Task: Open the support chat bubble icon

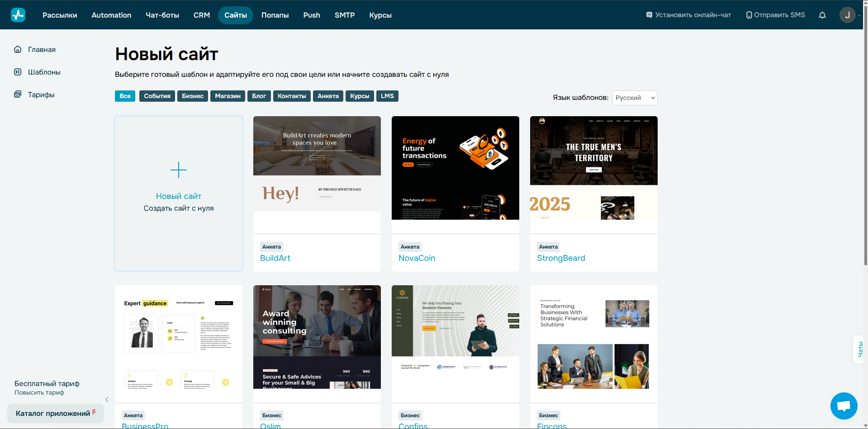Action: pyautogui.click(x=844, y=405)
